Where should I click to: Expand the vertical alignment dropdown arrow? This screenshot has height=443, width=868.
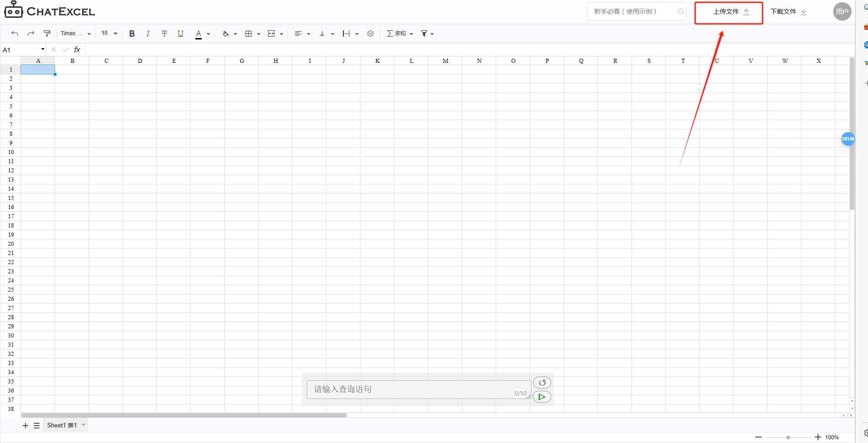tap(332, 34)
